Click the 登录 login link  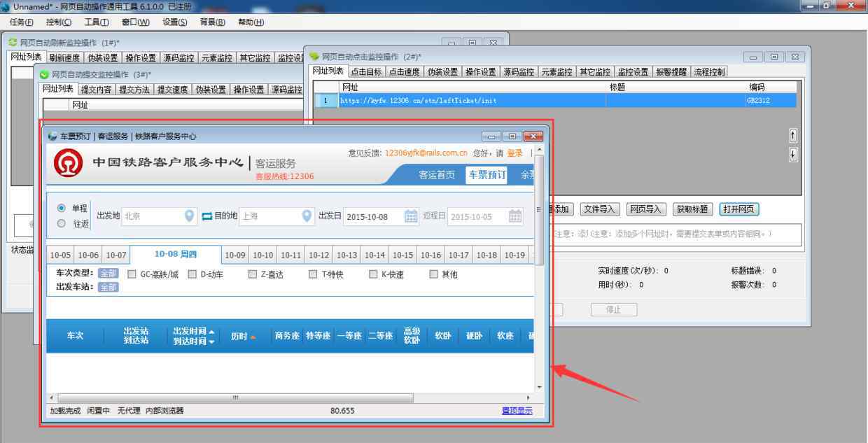click(x=514, y=153)
